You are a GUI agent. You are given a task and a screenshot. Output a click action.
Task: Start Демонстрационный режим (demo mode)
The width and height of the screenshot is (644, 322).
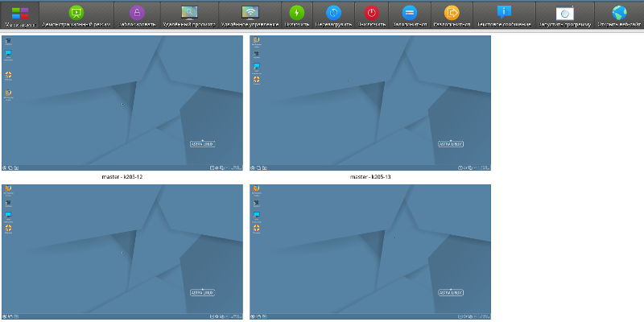[76, 14]
